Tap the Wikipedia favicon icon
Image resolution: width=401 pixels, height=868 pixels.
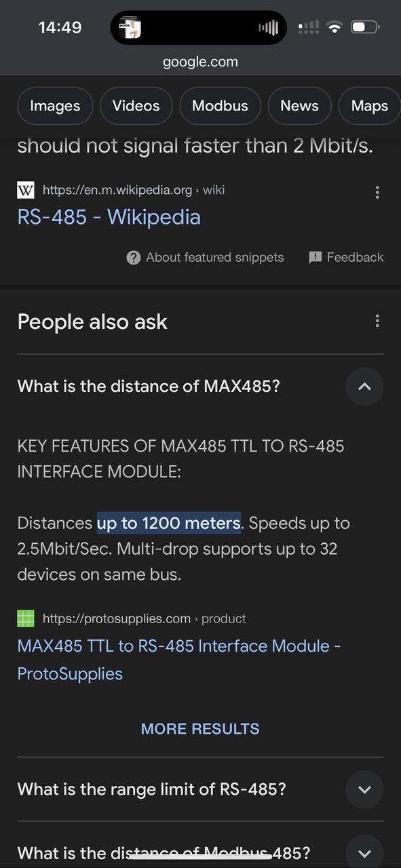point(25,190)
